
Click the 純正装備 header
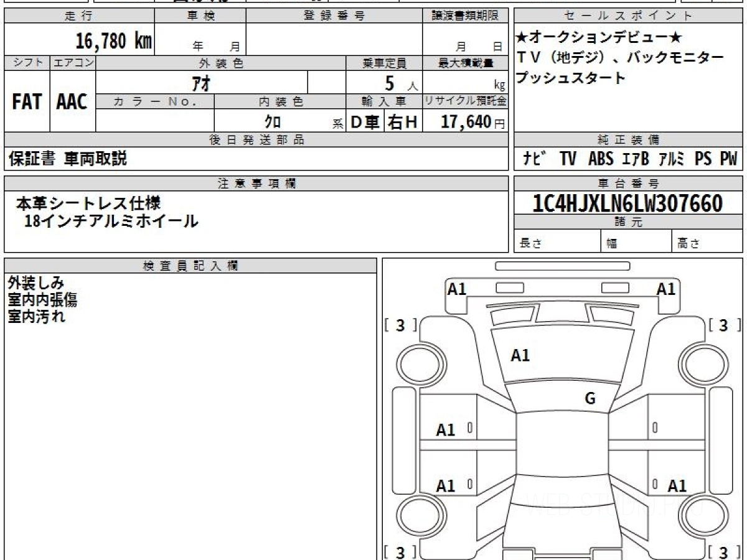(628, 140)
